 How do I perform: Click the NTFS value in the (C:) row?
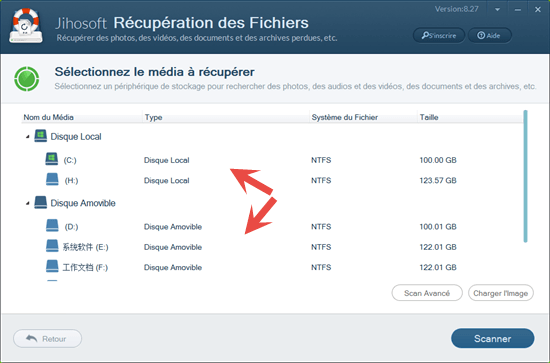point(321,160)
